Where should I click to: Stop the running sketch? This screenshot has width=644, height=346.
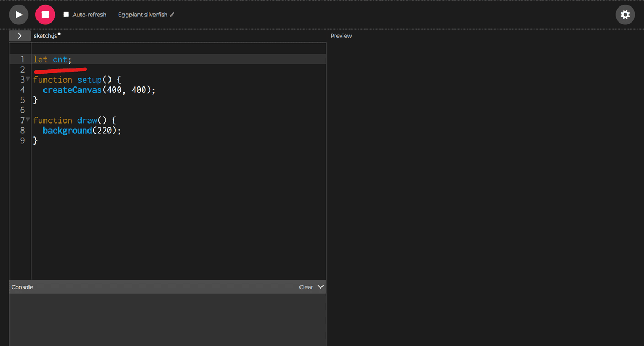(x=45, y=15)
